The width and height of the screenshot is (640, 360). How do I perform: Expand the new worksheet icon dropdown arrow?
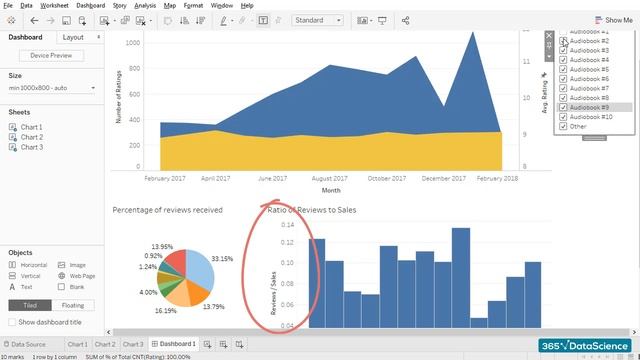(x=114, y=20)
